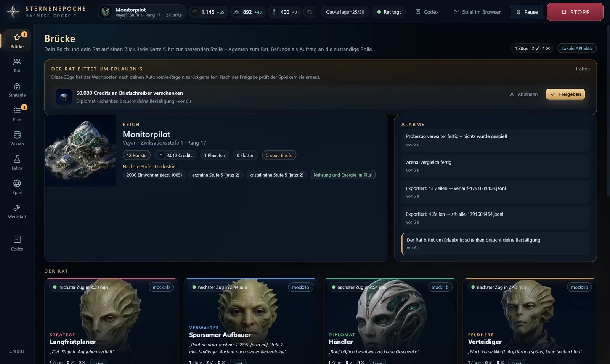Stop everything with the STOPP button
Screen dimensions: 610x364
click(x=575, y=12)
